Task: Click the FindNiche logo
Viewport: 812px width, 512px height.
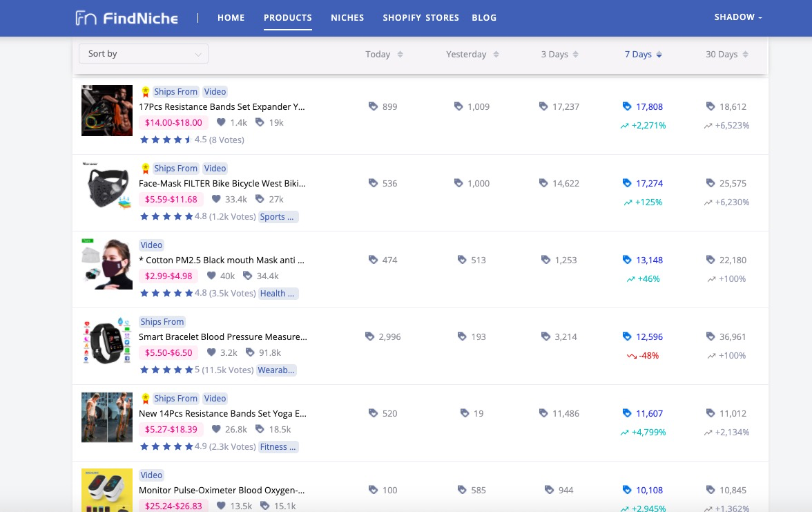Action: point(127,18)
